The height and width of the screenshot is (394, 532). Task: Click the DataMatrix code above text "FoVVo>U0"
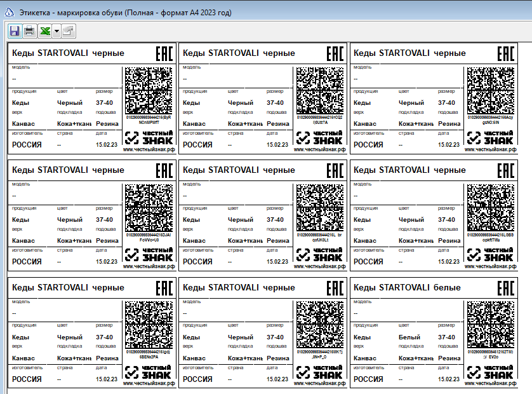point(149,208)
